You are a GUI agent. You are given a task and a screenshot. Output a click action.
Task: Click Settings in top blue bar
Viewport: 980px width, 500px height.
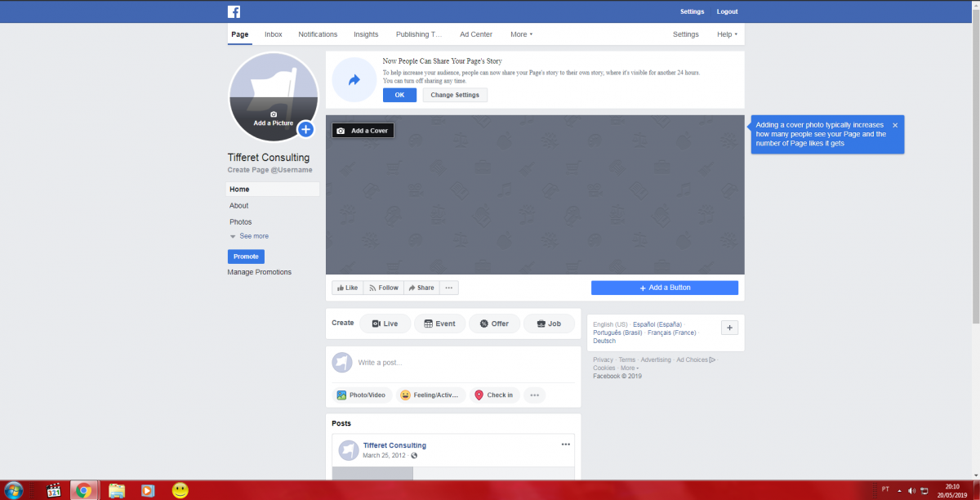[693, 11]
